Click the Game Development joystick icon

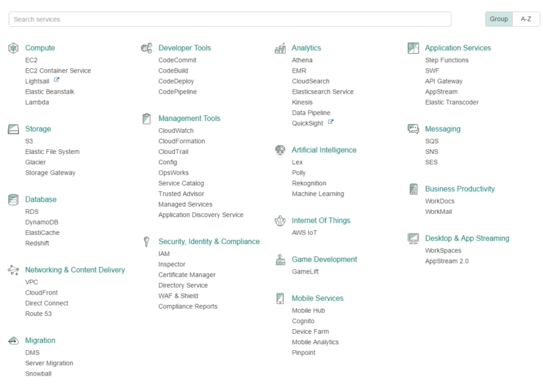coord(280,259)
